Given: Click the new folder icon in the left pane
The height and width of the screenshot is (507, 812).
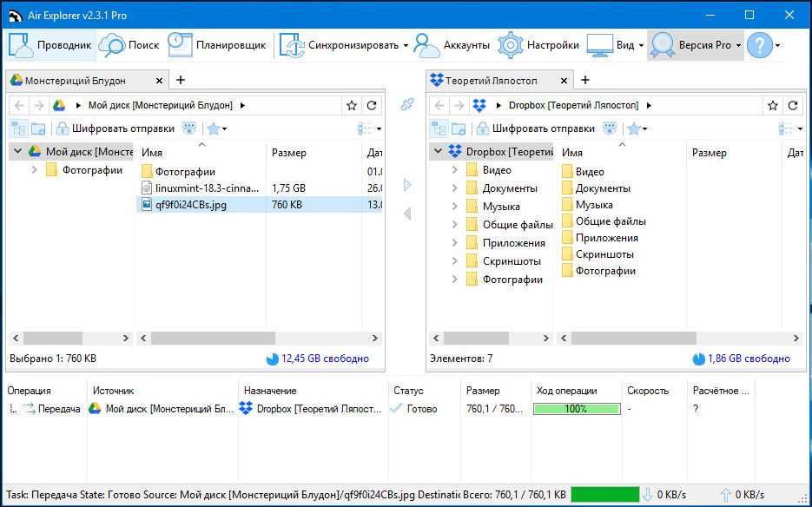Looking at the screenshot, I should pyautogui.click(x=38, y=128).
